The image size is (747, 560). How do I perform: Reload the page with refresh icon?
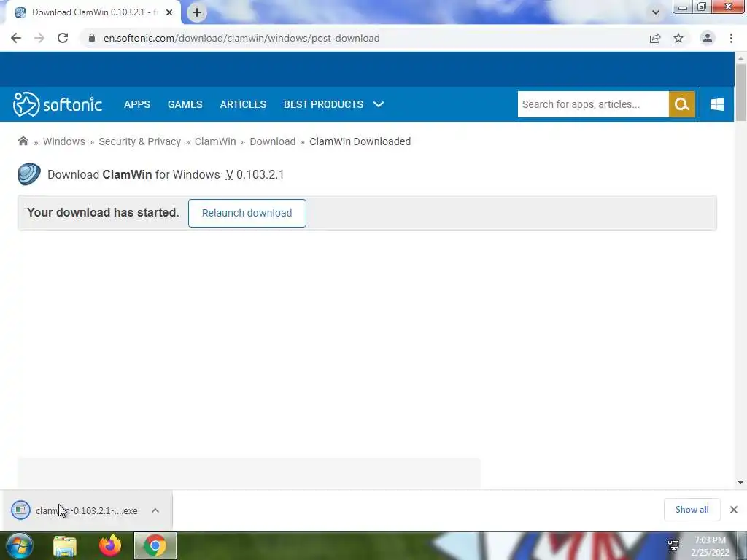(63, 38)
